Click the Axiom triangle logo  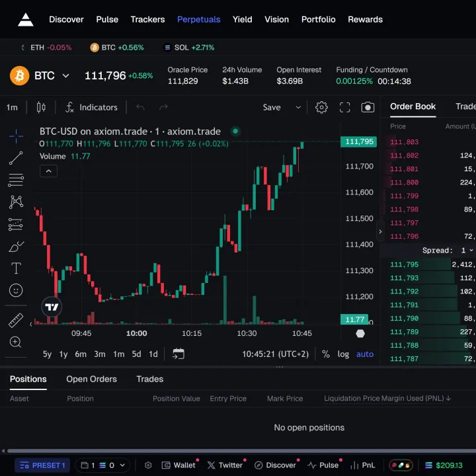pyautogui.click(x=26, y=20)
